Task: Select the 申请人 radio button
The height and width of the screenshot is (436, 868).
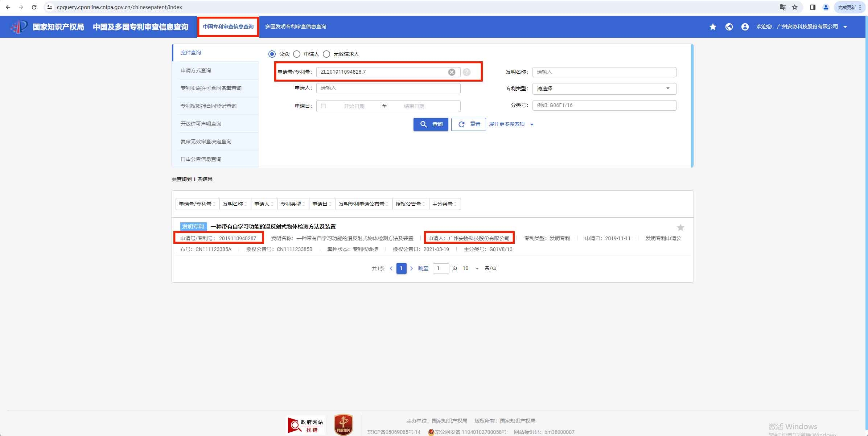Action: tap(297, 54)
